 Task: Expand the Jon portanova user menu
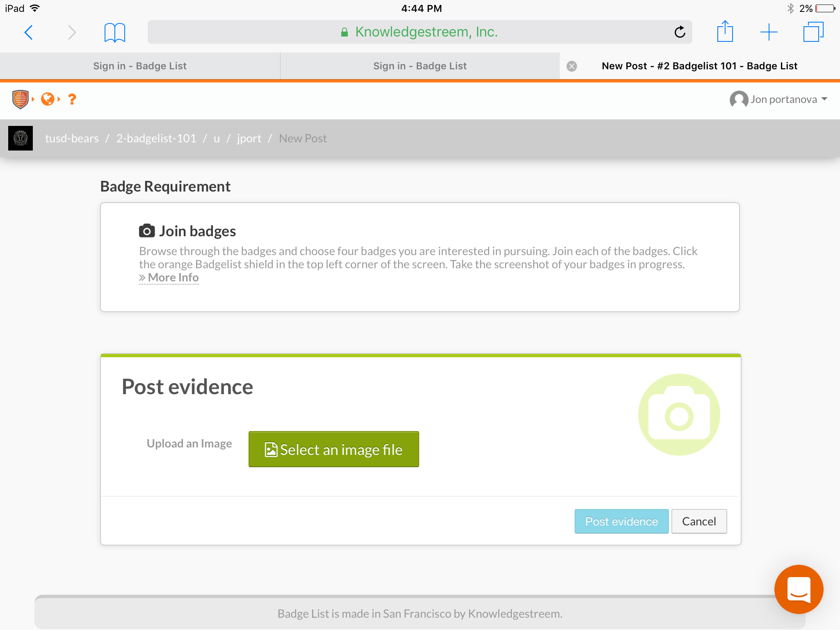click(x=779, y=99)
